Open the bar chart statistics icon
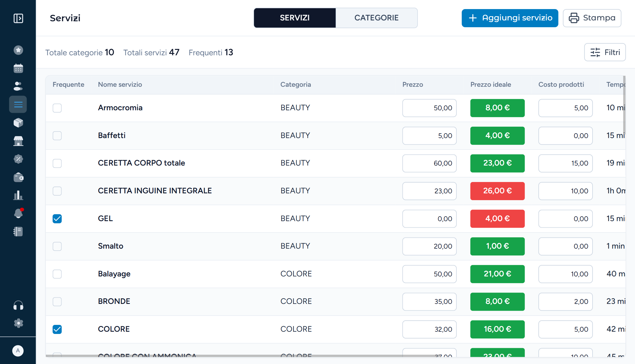This screenshot has width=635, height=364. point(18,195)
